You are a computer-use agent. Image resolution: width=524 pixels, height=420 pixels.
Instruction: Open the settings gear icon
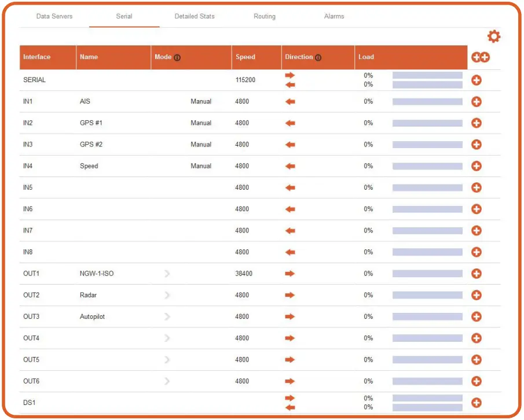493,36
